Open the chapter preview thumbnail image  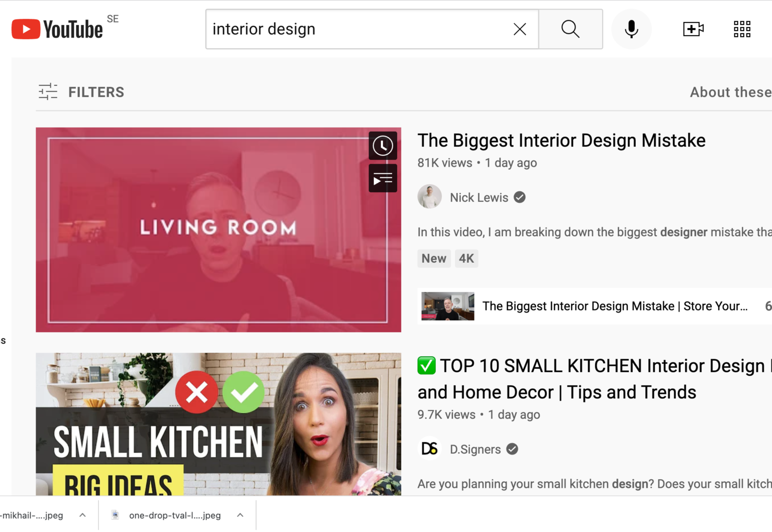click(x=448, y=306)
